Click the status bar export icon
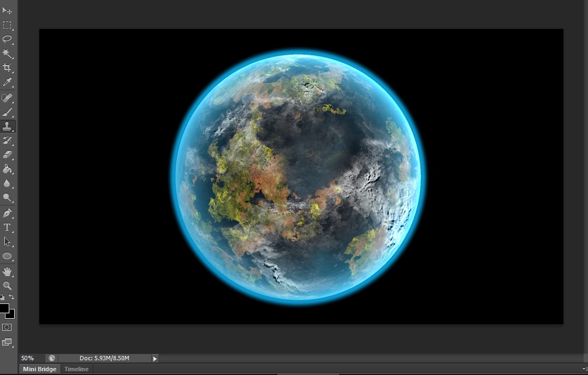 [52, 358]
